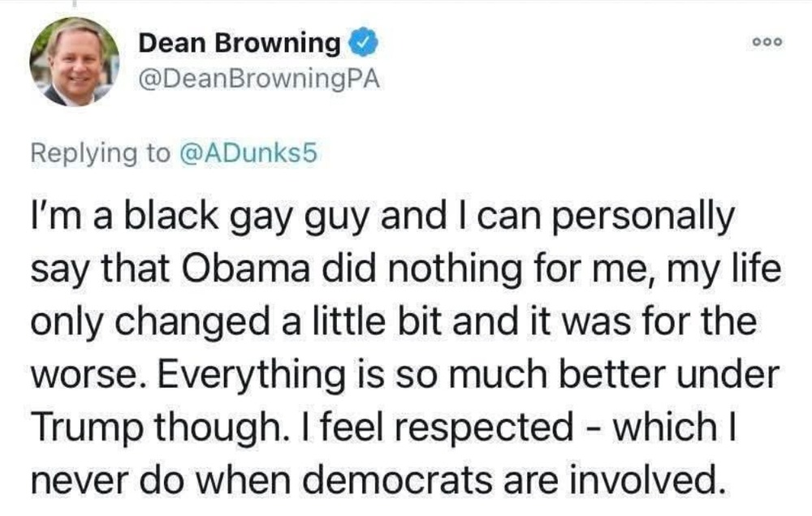Click Dean Browning's profile picture
This screenshot has height=516, width=812.
(75, 62)
